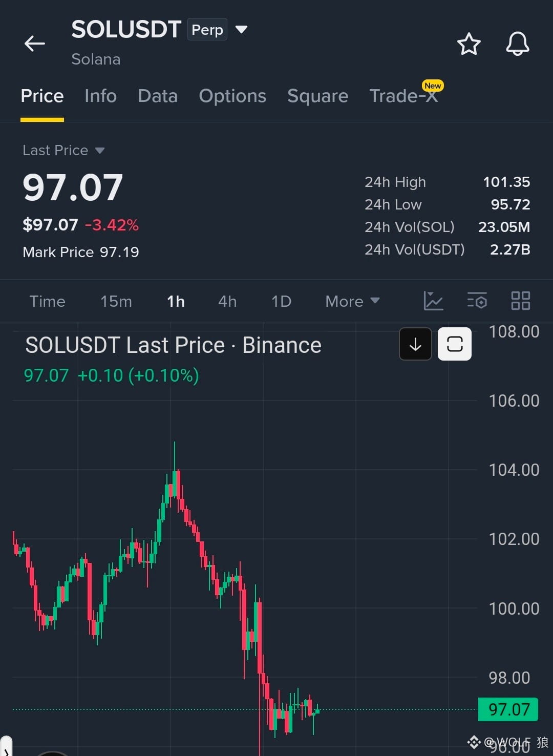Switch to the Info tab

(100, 96)
